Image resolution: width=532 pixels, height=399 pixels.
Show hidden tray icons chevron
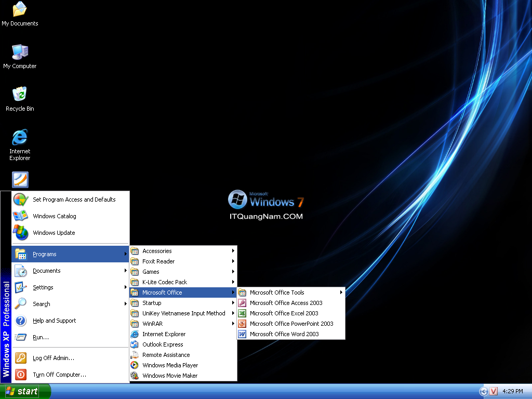click(484, 392)
